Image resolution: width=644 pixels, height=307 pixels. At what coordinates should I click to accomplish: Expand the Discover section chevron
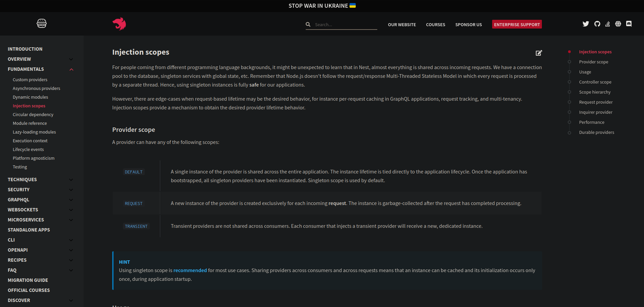pyautogui.click(x=71, y=301)
